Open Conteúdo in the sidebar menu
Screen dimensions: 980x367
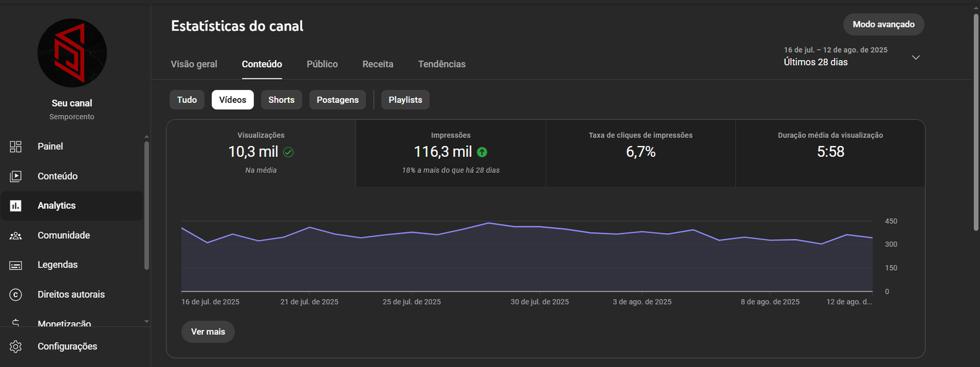pyautogui.click(x=72, y=176)
